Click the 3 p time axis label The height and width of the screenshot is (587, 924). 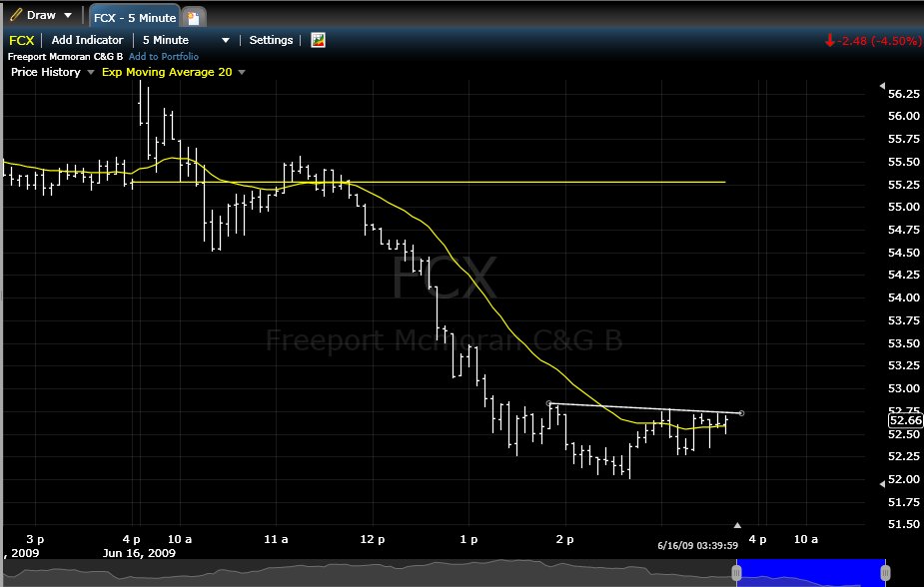pos(35,539)
